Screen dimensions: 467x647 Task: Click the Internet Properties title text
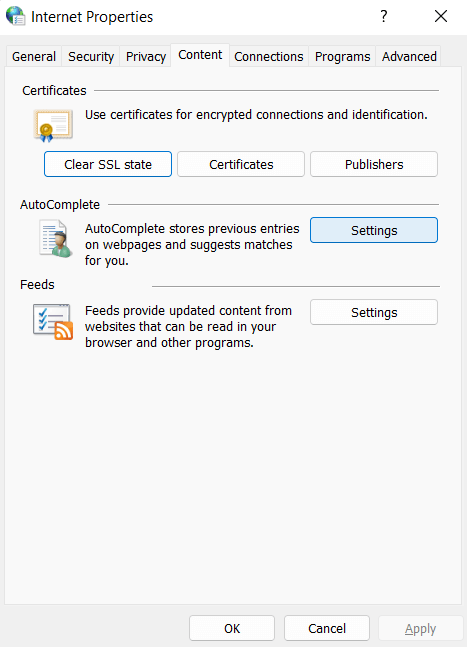pos(92,17)
